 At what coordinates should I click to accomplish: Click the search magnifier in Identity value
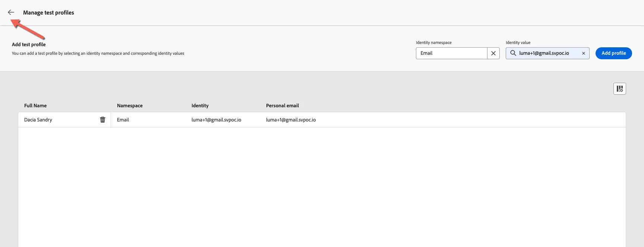(x=513, y=53)
